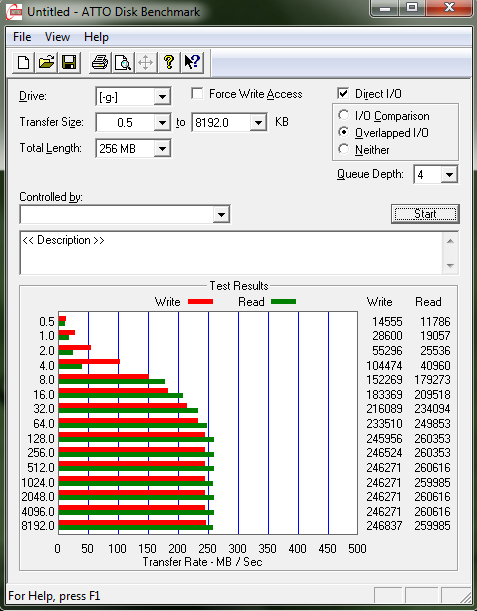Expand the Transfer Size 0.5 dropdown
The image size is (477, 611).
(x=162, y=123)
